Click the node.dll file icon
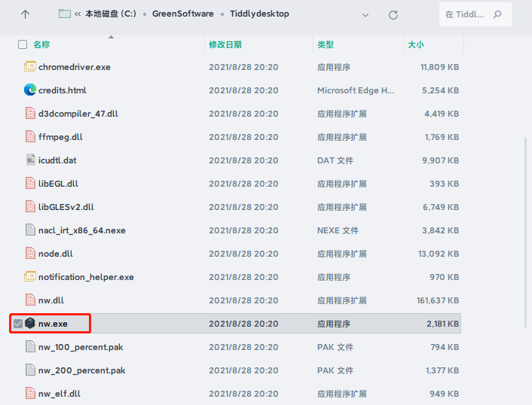This screenshot has width=532, height=405. [x=30, y=254]
